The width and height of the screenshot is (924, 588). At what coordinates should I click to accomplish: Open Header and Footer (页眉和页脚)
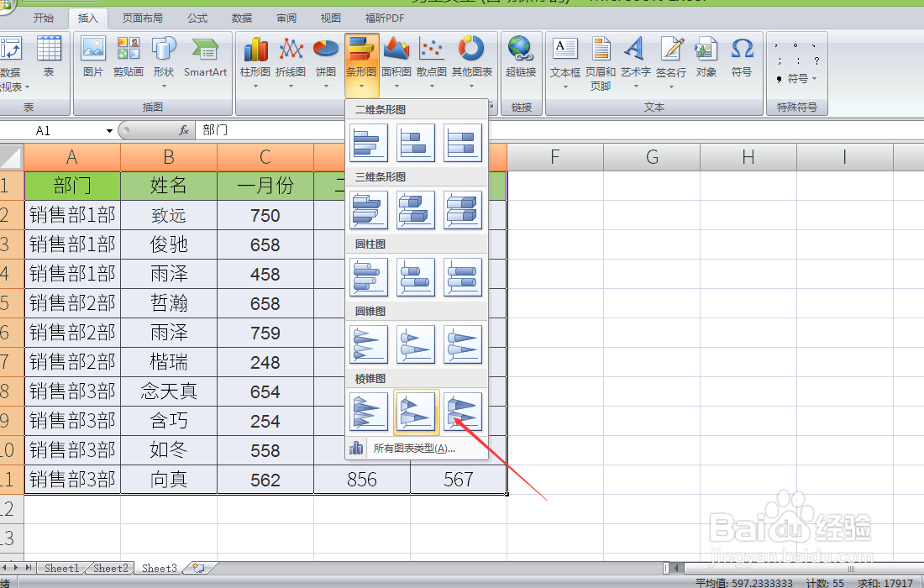[601, 63]
